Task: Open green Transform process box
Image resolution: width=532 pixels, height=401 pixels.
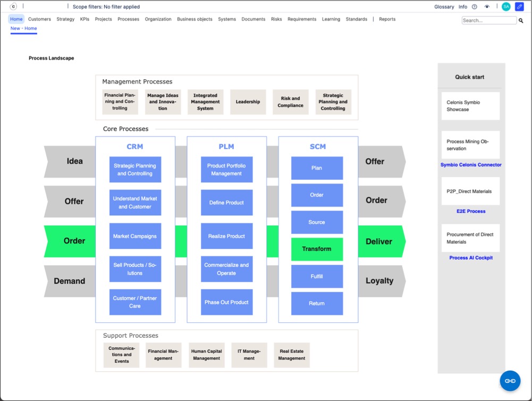Action: 317,249
